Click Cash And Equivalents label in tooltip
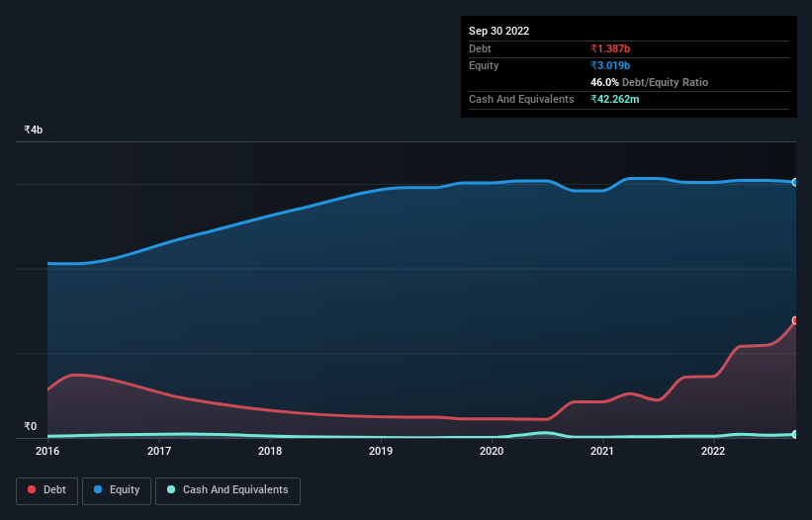812x520 pixels. pyautogui.click(x=521, y=99)
